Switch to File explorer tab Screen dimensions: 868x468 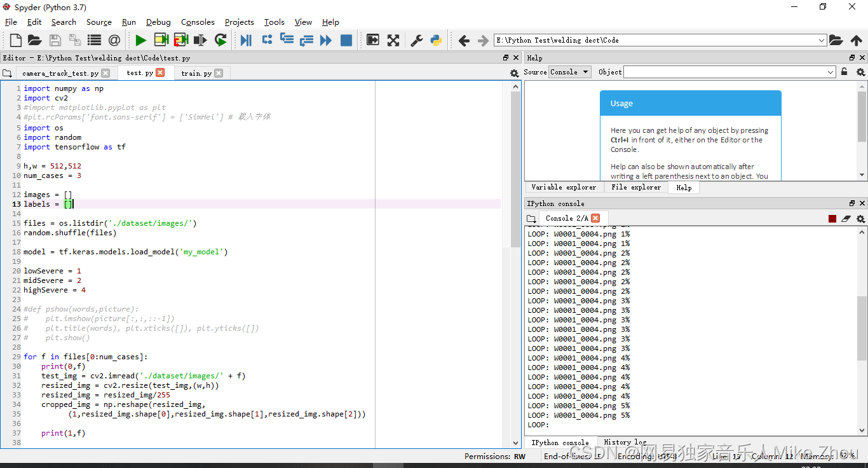[x=635, y=188]
